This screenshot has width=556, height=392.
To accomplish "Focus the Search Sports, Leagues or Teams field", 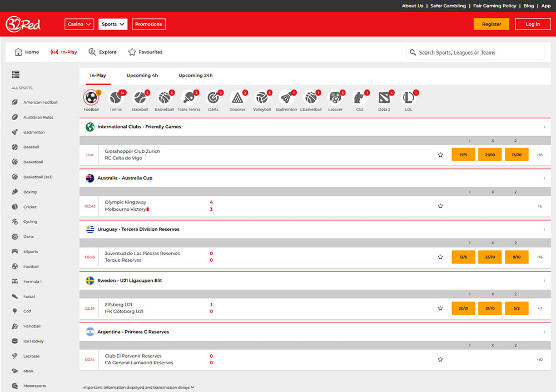I will pyautogui.click(x=475, y=52).
